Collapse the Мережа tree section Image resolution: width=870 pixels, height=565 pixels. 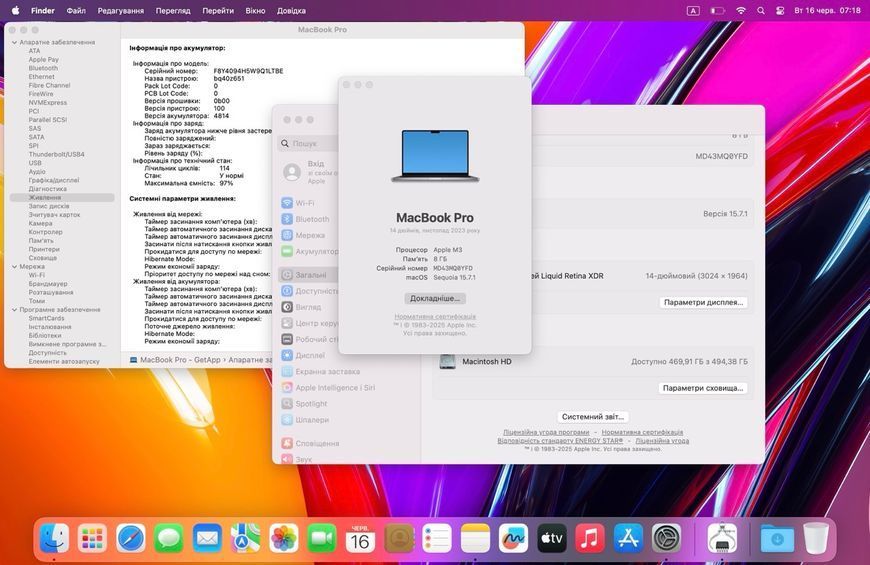point(14,266)
